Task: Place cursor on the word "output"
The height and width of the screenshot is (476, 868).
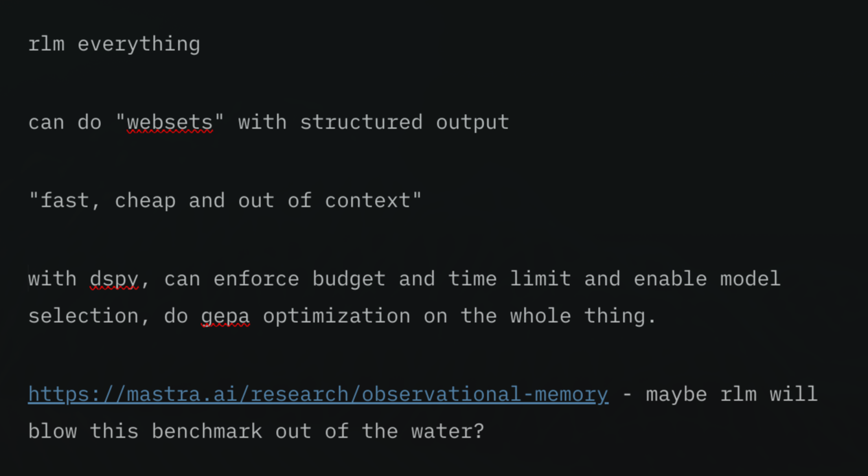Action: [x=472, y=122]
